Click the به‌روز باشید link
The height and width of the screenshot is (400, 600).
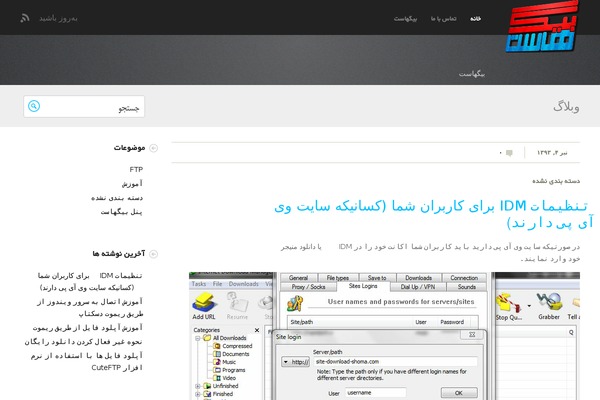coord(58,18)
